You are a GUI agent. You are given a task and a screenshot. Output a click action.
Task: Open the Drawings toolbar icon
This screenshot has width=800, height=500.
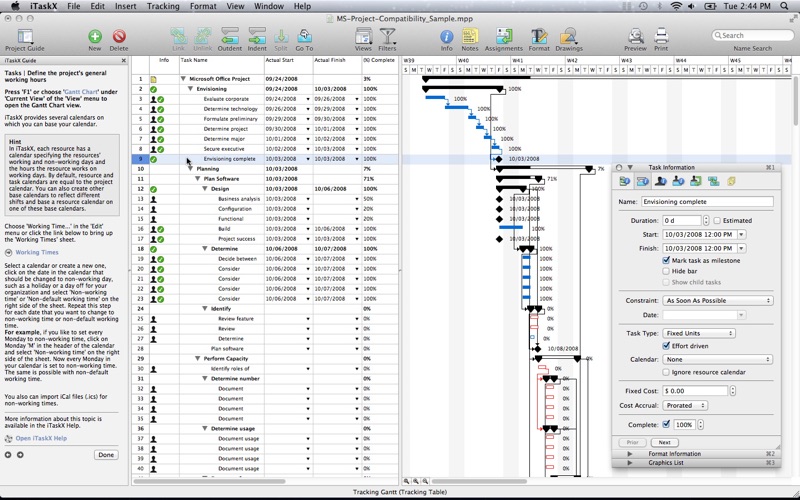coord(568,36)
